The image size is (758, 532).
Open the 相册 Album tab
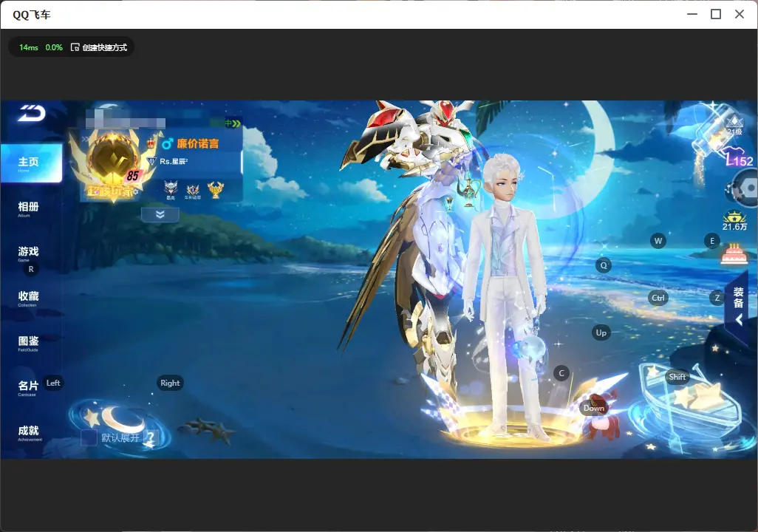coord(28,209)
